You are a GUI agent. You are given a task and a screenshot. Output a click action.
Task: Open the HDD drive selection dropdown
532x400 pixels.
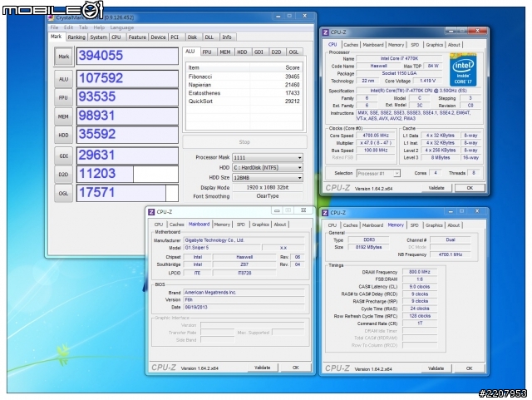pyautogui.click(x=268, y=168)
